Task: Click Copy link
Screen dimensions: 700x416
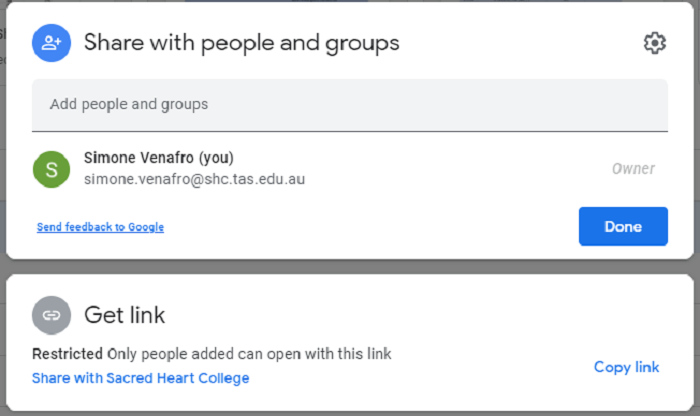Action: [x=626, y=367]
